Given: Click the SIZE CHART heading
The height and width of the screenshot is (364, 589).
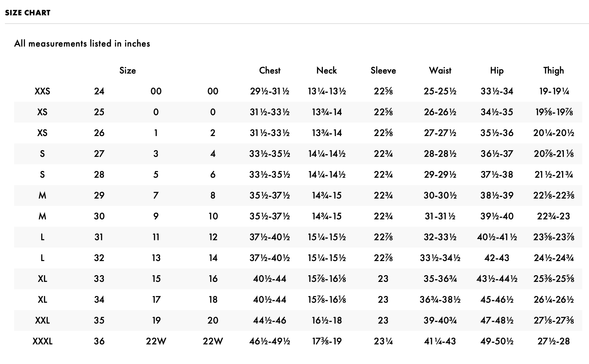Looking at the screenshot, I should point(28,13).
